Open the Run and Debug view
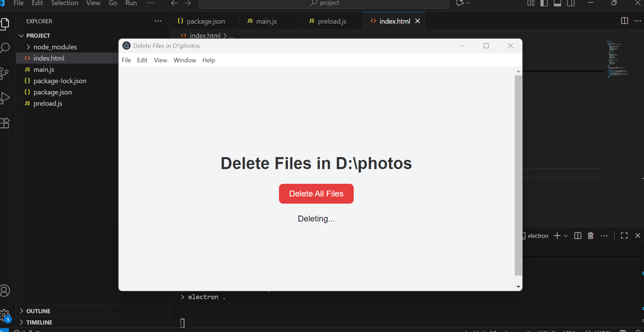 (x=6, y=98)
